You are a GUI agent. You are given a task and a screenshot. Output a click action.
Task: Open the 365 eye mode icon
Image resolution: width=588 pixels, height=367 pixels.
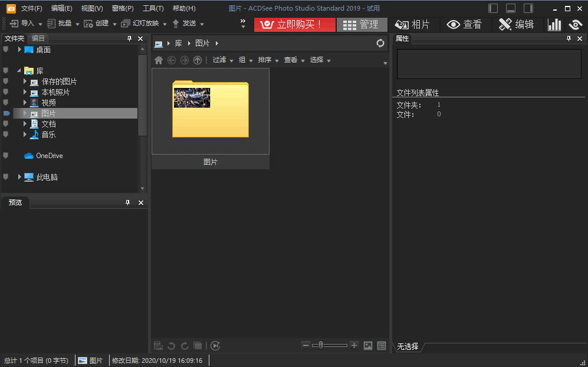click(x=575, y=25)
